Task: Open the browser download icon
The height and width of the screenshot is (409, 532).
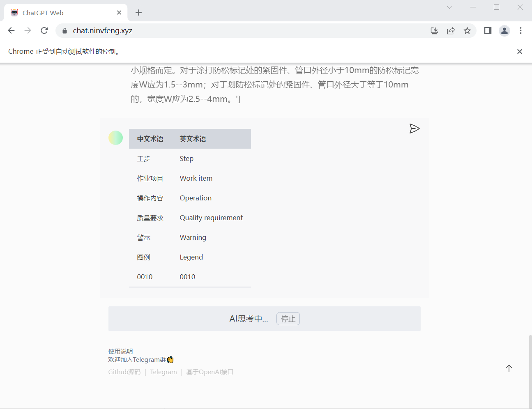Action: (434, 30)
